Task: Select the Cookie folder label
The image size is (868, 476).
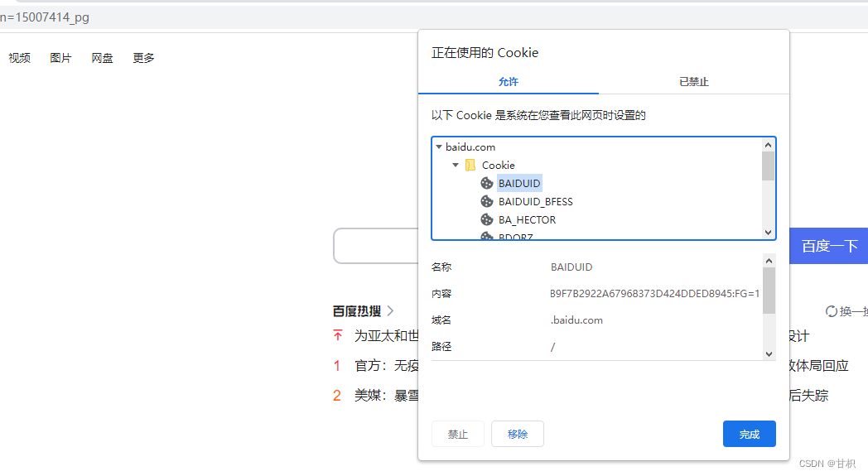Action: (x=499, y=165)
